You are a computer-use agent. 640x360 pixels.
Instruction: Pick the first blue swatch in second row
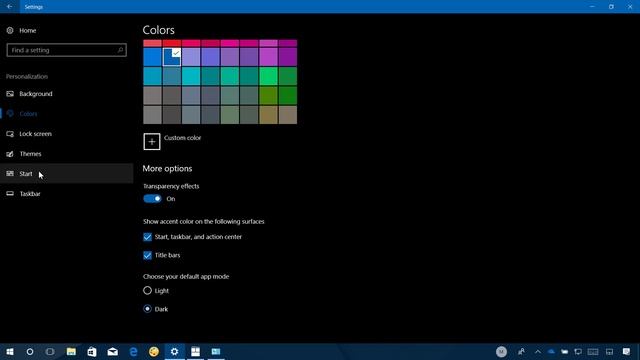[153, 57]
